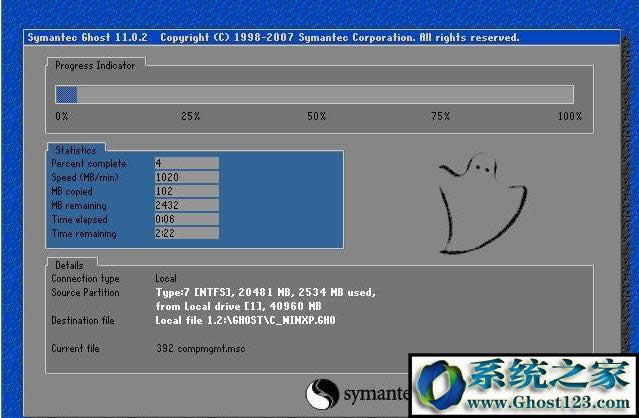Click the Progress Indicator group label
Screen dimensions: 639x418
pyautogui.click(x=95, y=65)
